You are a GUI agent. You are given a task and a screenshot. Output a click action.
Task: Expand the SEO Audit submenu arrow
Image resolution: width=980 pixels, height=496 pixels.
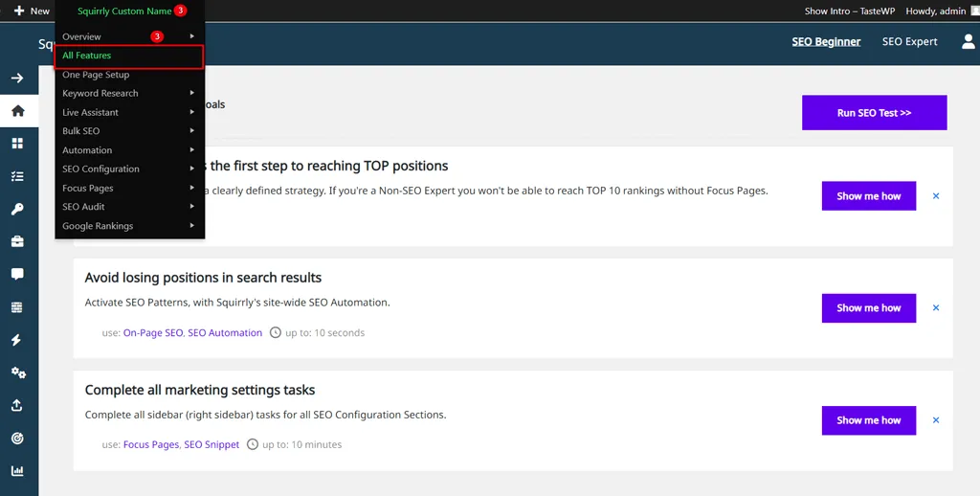coord(191,207)
